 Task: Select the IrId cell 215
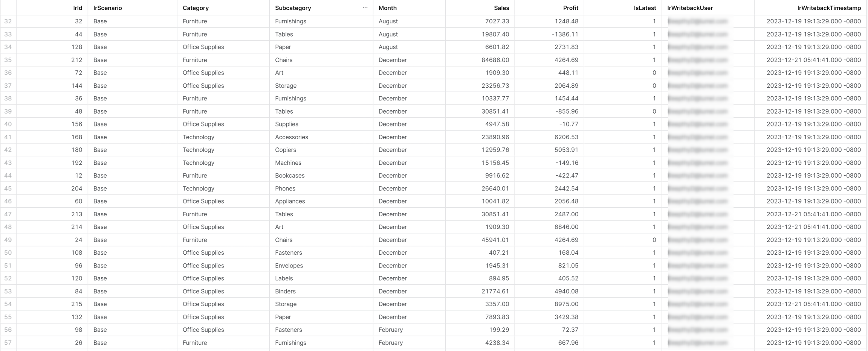[76, 304]
